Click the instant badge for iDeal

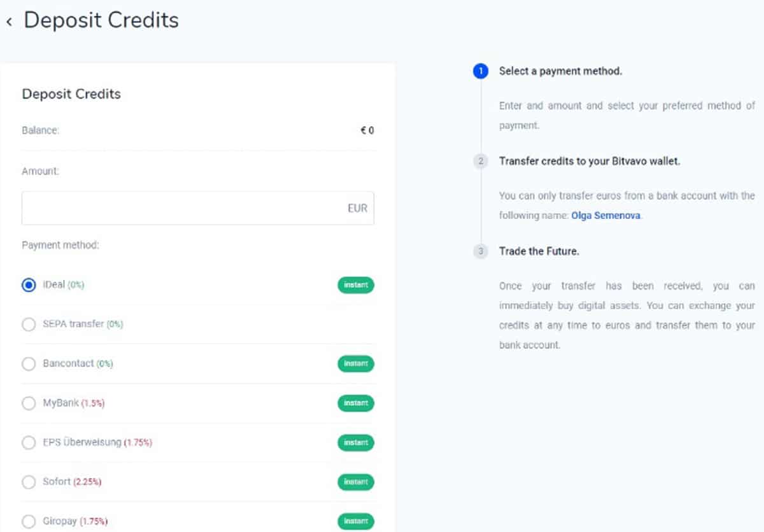coord(356,285)
